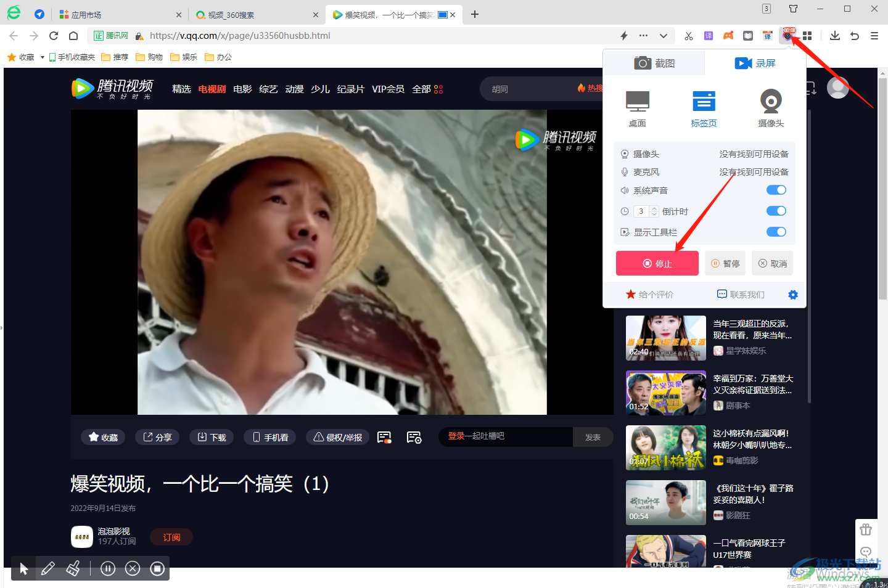The width and height of the screenshot is (888, 588).
Task: Expand the 全部 categories menu
Action: (427, 89)
